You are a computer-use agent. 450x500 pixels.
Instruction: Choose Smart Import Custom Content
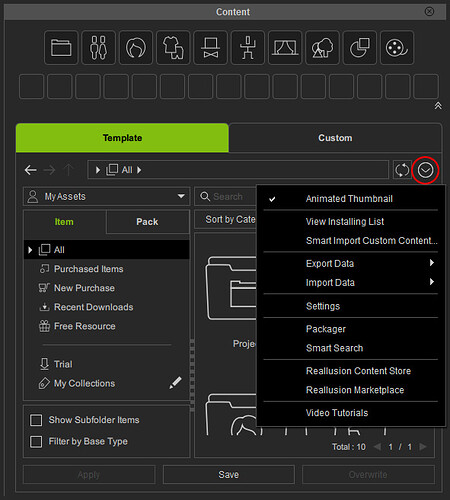click(351, 240)
